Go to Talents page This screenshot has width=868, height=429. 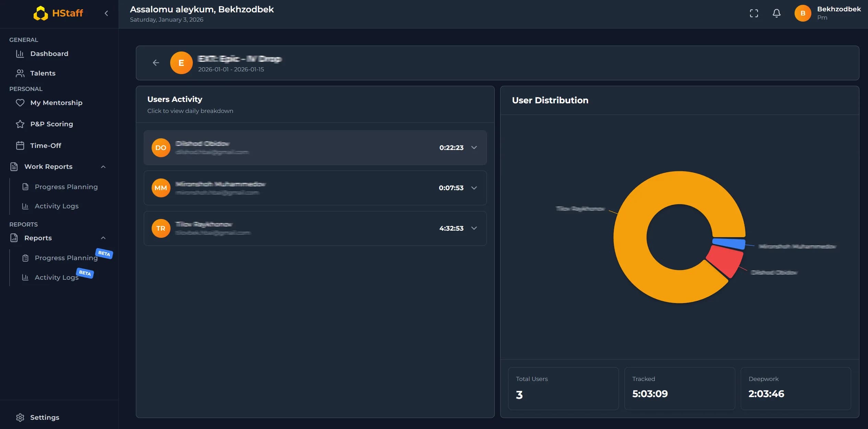point(43,73)
